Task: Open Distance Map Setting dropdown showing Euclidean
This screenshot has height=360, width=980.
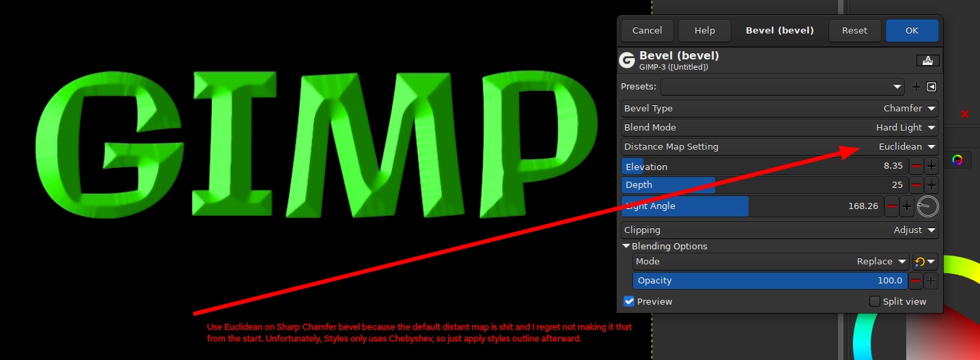Action: 779,146
